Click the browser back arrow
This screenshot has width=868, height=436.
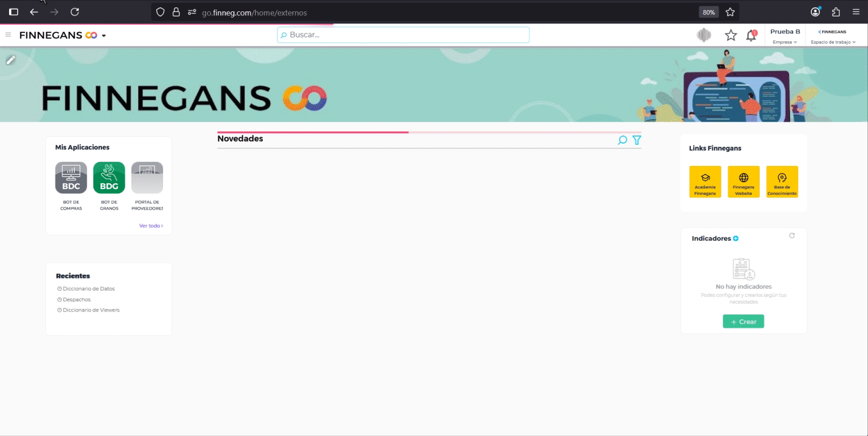tap(34, 12)
